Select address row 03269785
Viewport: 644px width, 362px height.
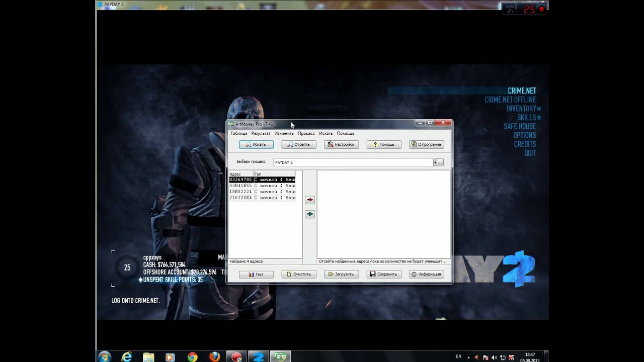[262, 179]
